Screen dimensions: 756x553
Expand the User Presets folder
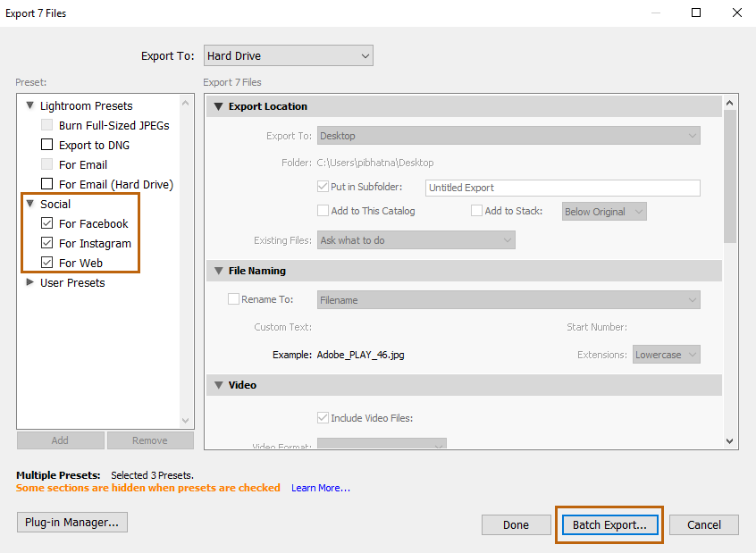(x=29, y=281)
